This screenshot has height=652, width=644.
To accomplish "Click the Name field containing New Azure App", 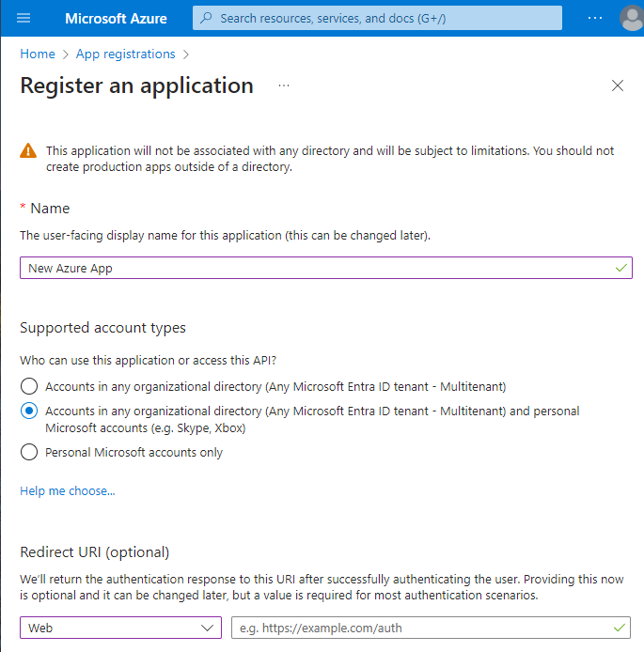I will (326, 268).
